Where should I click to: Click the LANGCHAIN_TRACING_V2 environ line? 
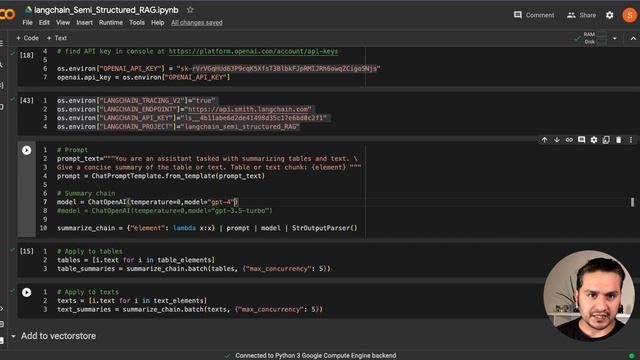point(136,100)
